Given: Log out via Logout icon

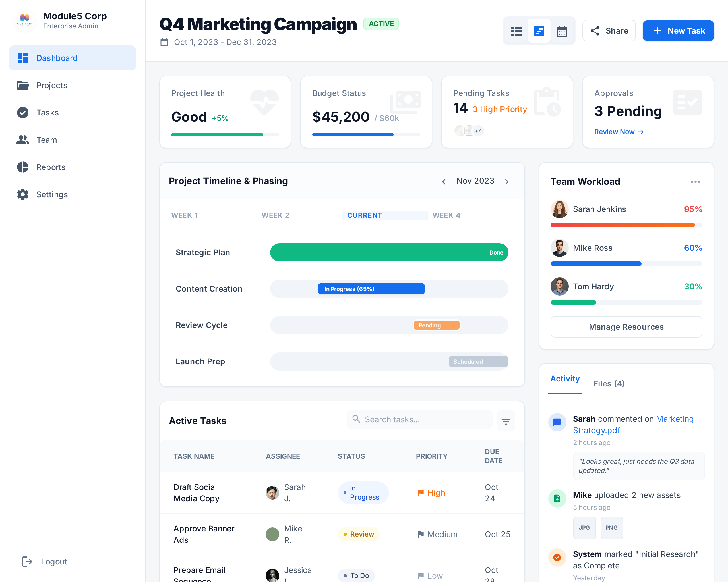Looking at the screenshot, I should [27, 562].
